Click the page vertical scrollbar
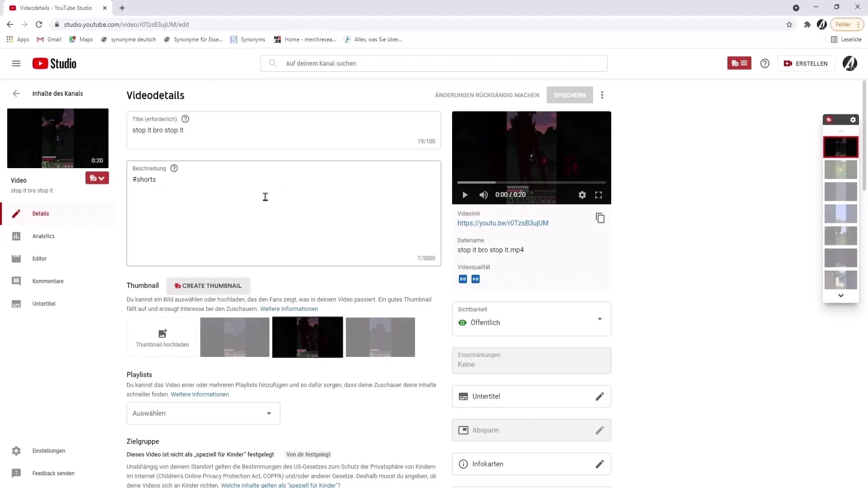 point(864,136)
